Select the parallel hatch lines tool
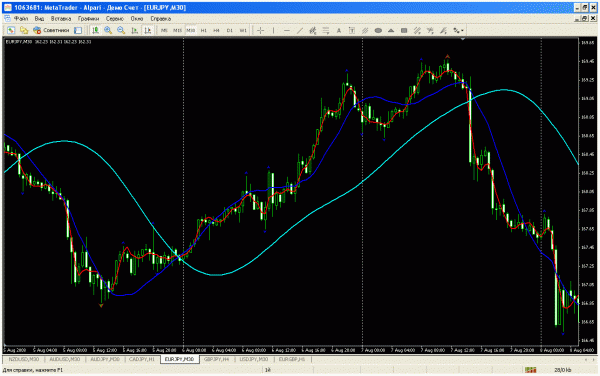Viewport: 600px width, 376px height. [x=365, y=30]
